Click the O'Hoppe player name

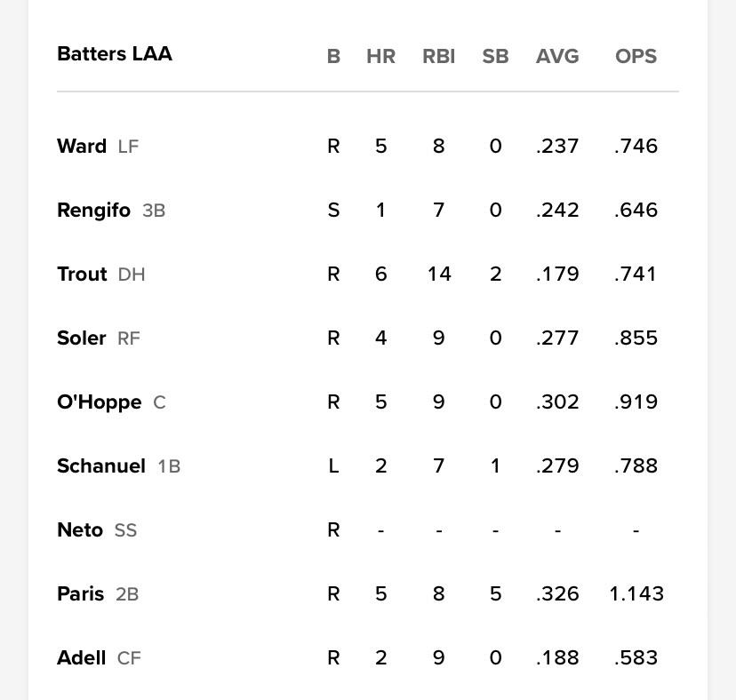[99, 402]
